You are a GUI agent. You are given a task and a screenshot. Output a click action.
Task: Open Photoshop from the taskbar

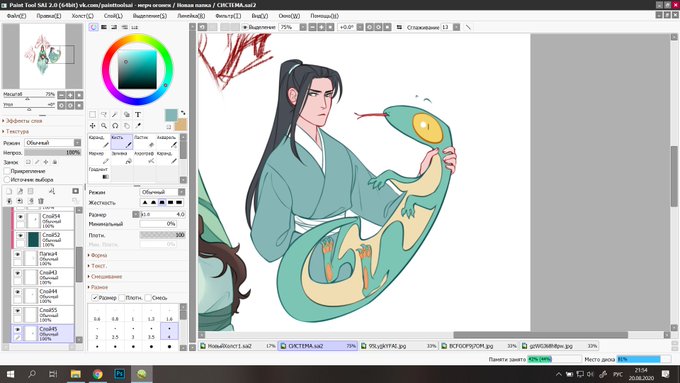pyautogui.click(x=119, y=374)
